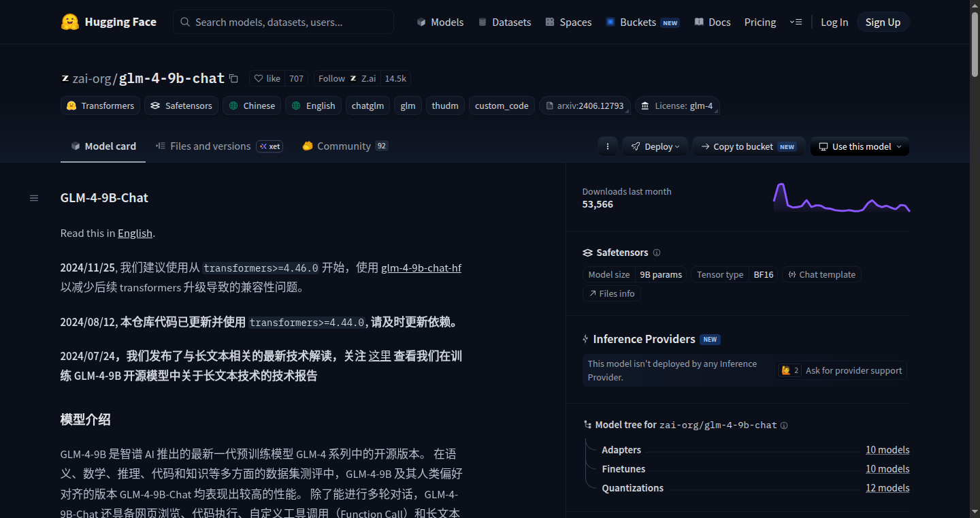The height and width of the screenshot is (518, 980).
Task: Click Model tree info icon
Action: point(784,425)
